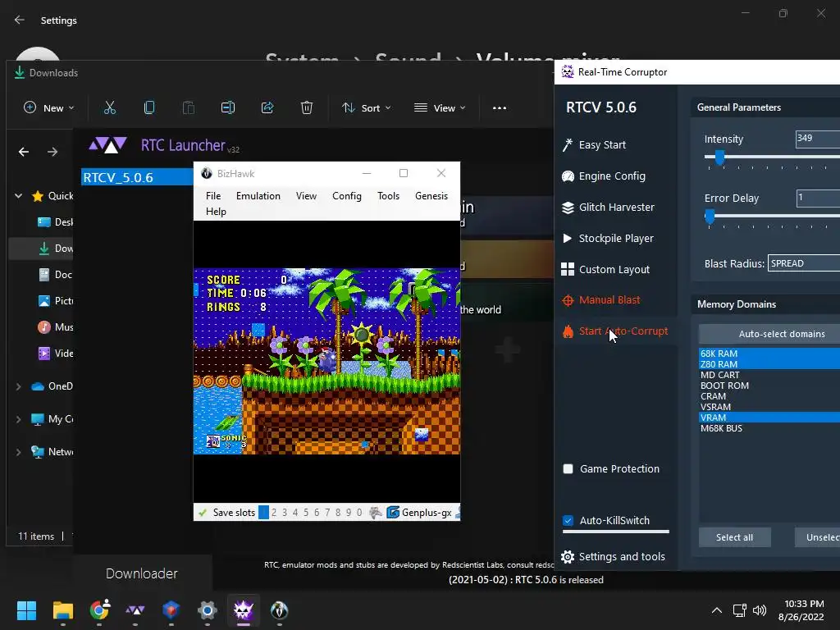Viewport: 840px width, 630px height.
Task: Select RTCV_5.0.6 version in RTC Launcher
Action: (x=137, y=177)
